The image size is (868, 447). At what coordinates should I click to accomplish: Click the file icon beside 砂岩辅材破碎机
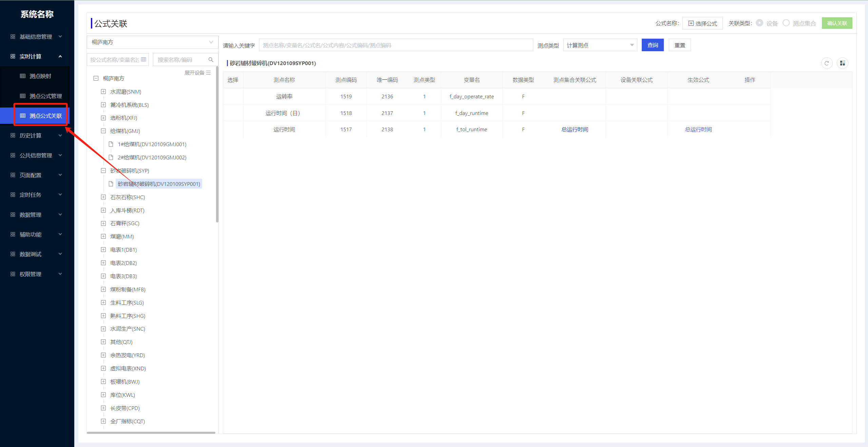(111, 184)
